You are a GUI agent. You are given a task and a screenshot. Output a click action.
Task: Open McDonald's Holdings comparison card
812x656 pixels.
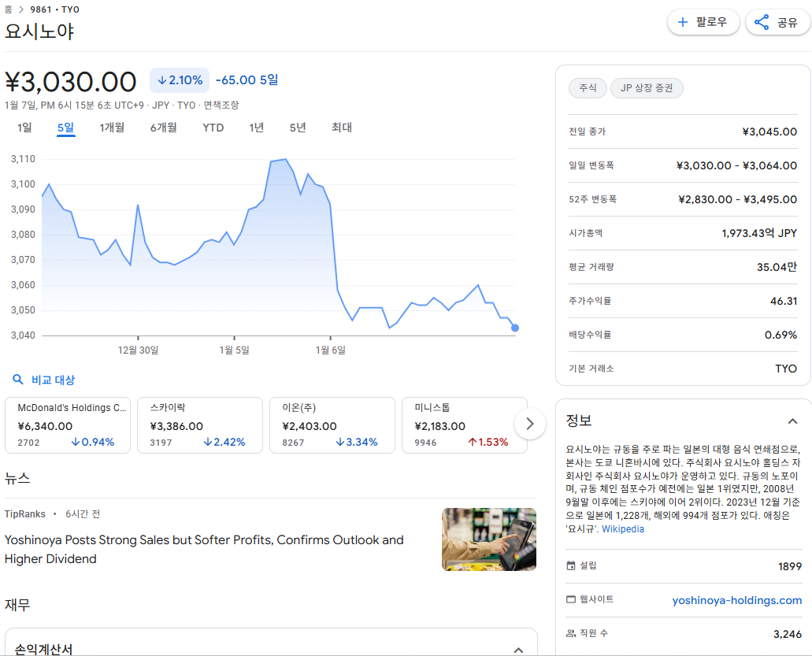(68, 425)
